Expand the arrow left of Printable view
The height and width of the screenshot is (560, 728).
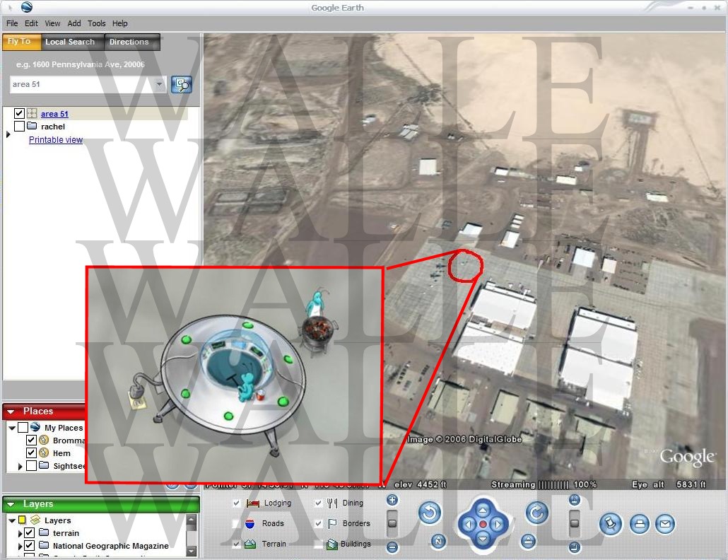[x=8, y=134]
